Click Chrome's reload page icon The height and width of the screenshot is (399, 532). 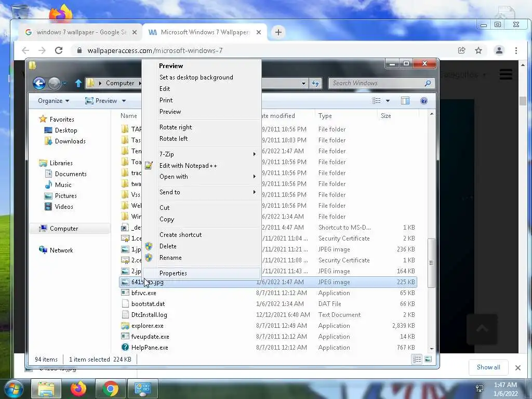click(x=59, y=50)
